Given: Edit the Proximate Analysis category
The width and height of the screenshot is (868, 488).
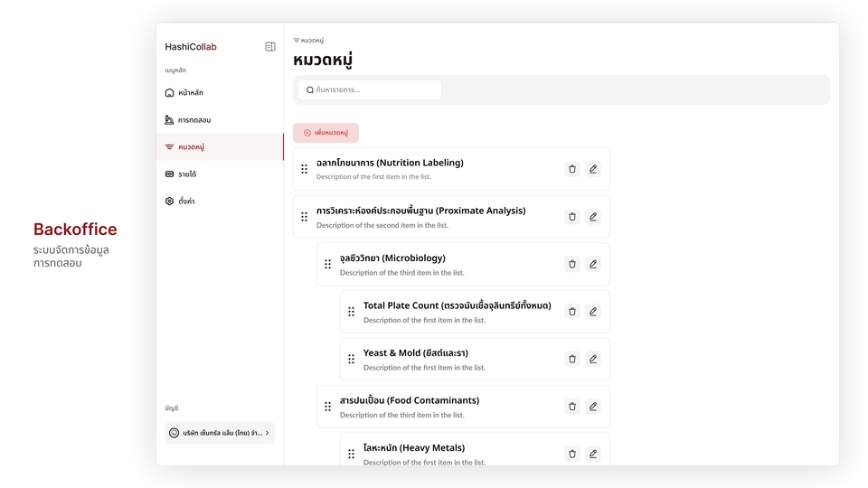Looking at the screenshot, I should [593, 217].
